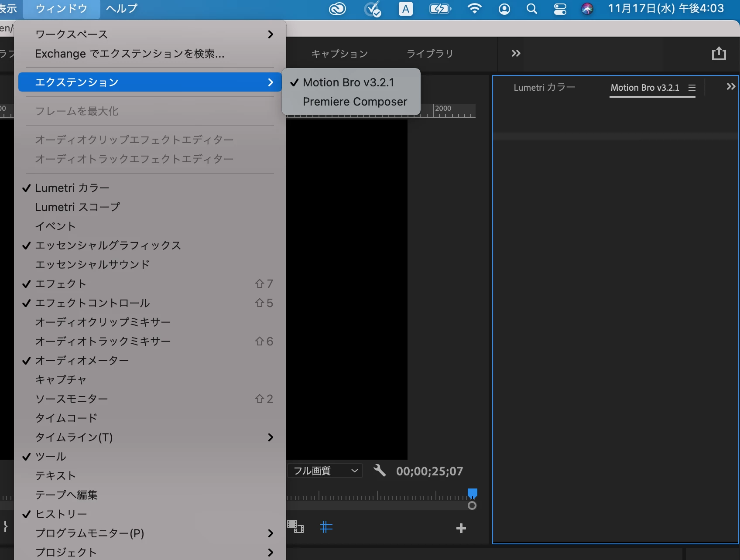Show more workspaces overflow arrows
Screen dimensions: 740x560
516,53
